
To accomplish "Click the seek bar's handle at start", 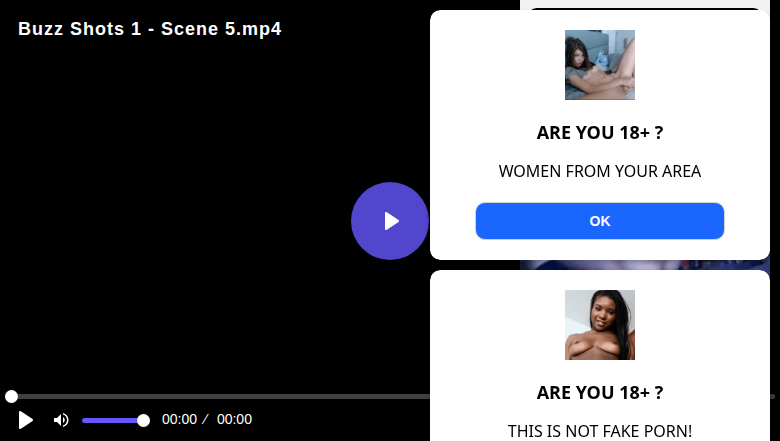I will tap(11, 396).
